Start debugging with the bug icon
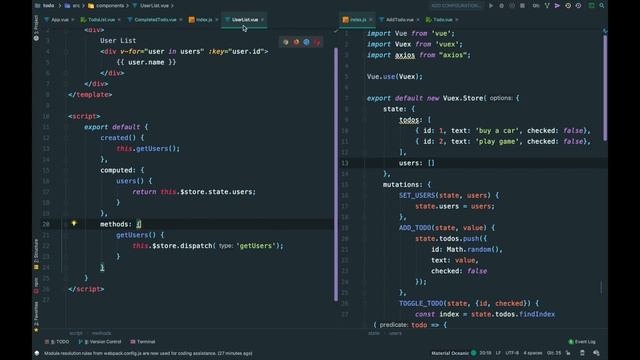This screenshot has height=360, width=640. (x=501, y=6)
